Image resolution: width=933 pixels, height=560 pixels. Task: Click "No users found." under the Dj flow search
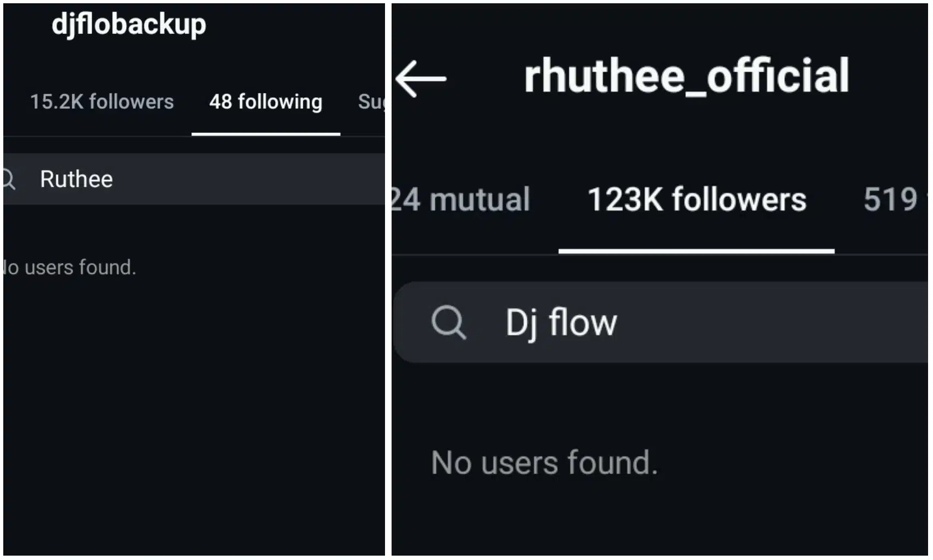544,463
